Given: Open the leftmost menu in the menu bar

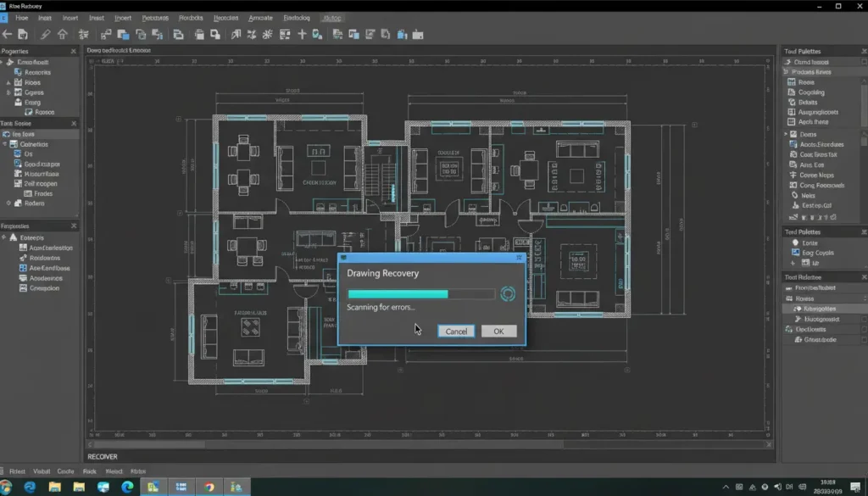Looking at the screenshot, I should [x=20, y=18].
